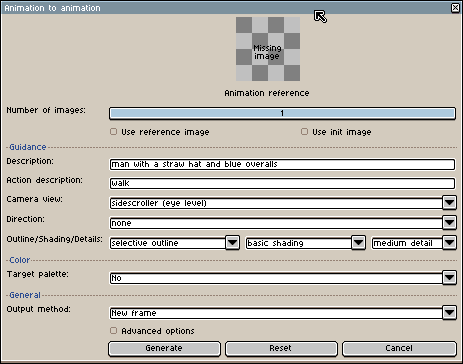Open the Camera view dropdown arrow
Image resolution: width=463 pixels, height=364 pixels.
tap(449, 203)
